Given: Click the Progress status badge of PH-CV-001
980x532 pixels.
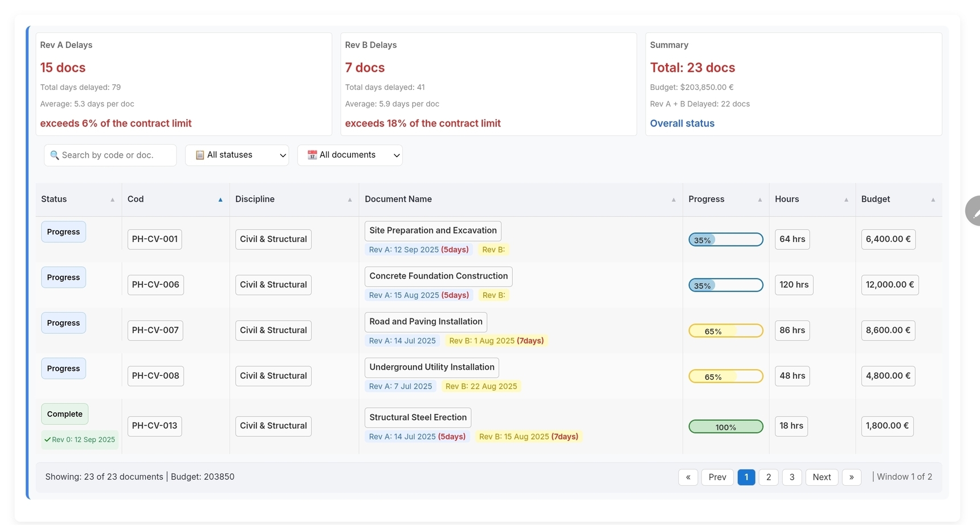Looking at the screenshot, I should (63, 232).
